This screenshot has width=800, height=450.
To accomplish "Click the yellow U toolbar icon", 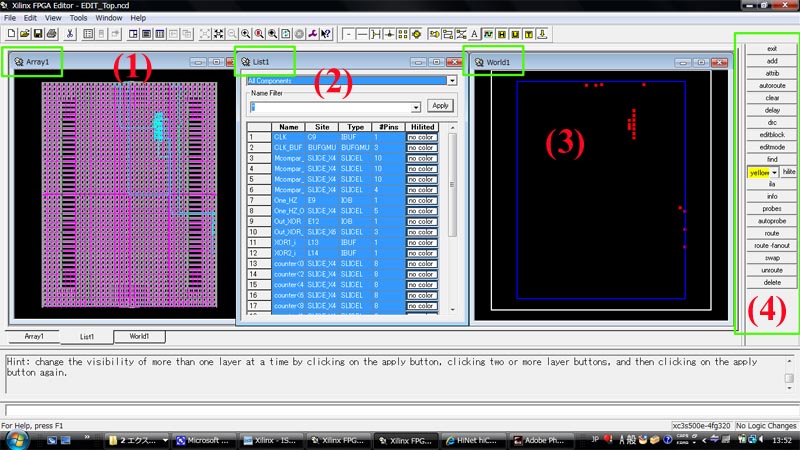I will (515, 34).
